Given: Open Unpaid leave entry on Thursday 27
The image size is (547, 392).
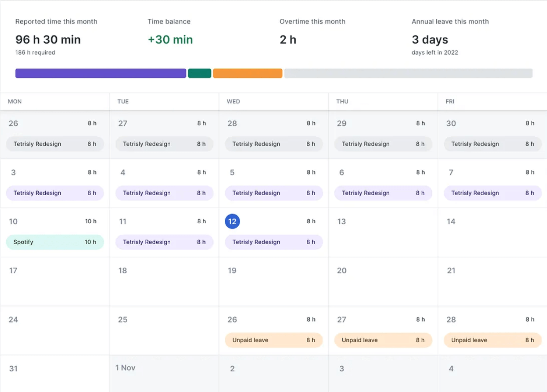Looking at the screenshot, I should click(383, 340).
